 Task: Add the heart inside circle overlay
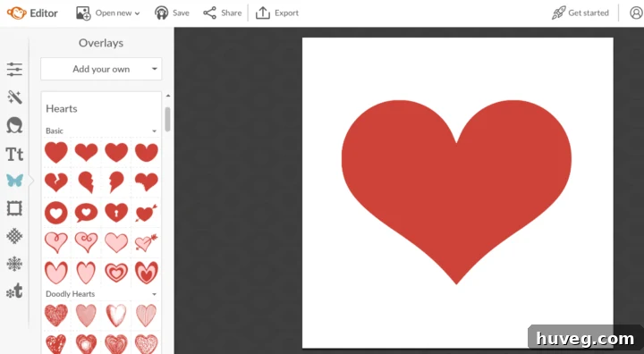coord(55,213)
